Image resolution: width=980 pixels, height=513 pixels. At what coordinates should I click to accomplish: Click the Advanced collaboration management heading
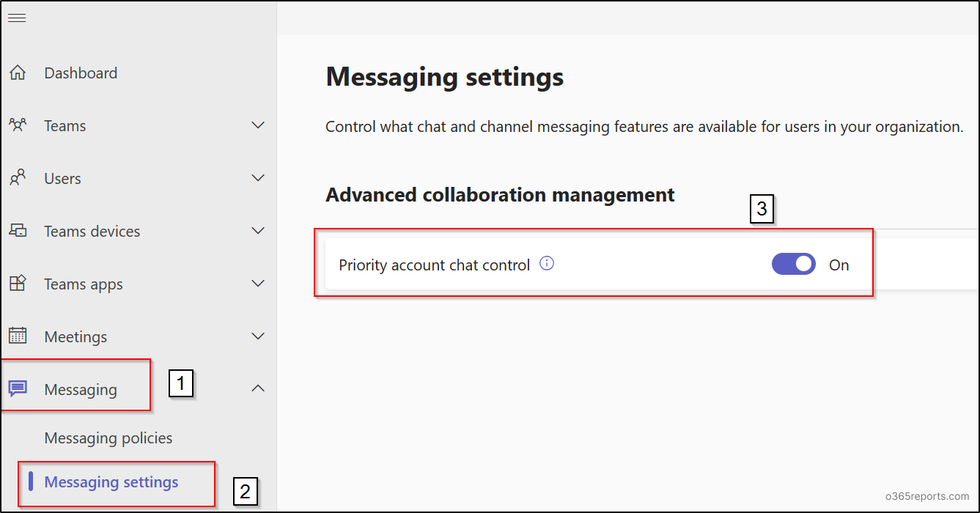coord(500,195)
